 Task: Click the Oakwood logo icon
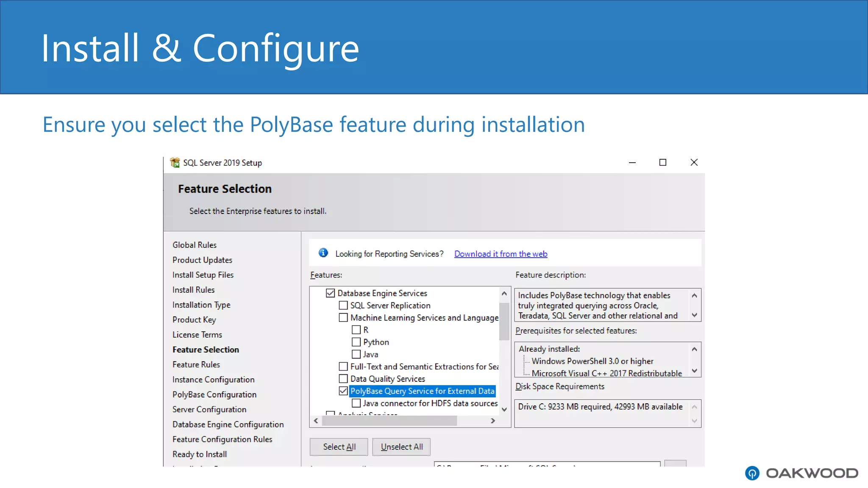(x=752, y=473)
